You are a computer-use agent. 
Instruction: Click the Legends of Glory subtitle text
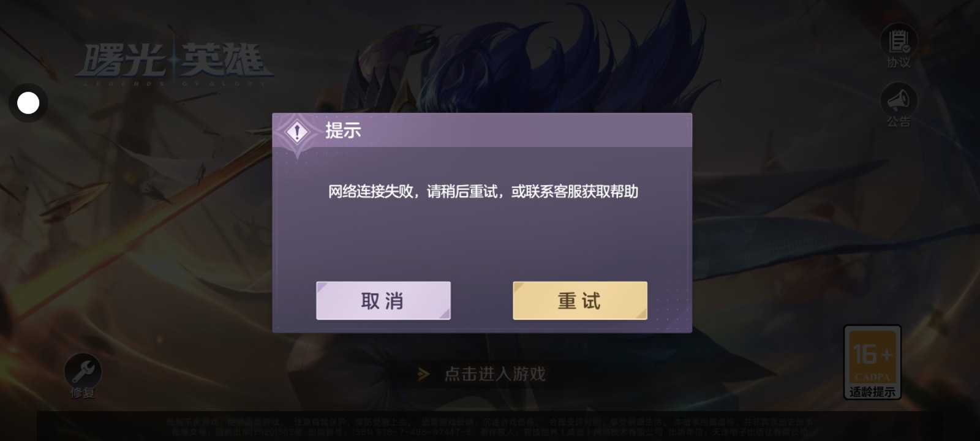(x=176, y=83)
